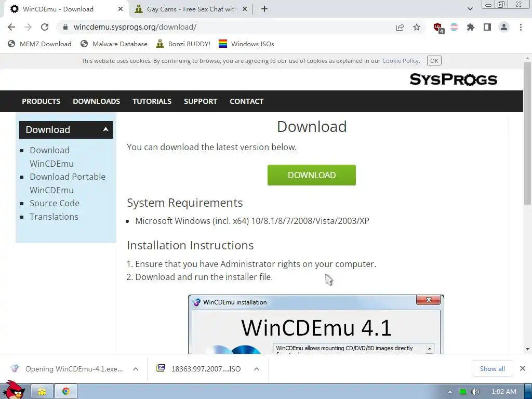Open Download Portable WinCDEmu sidebar link
Viewport: 532px width, 399px height.
[x=68, y=183]
